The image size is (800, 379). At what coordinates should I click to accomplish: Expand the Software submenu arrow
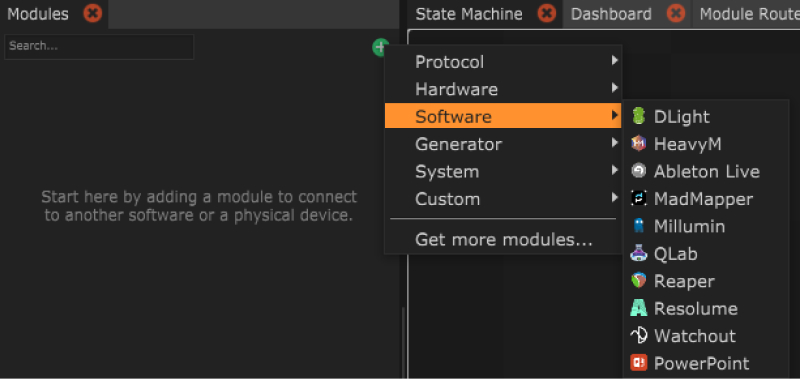point(615,116)
